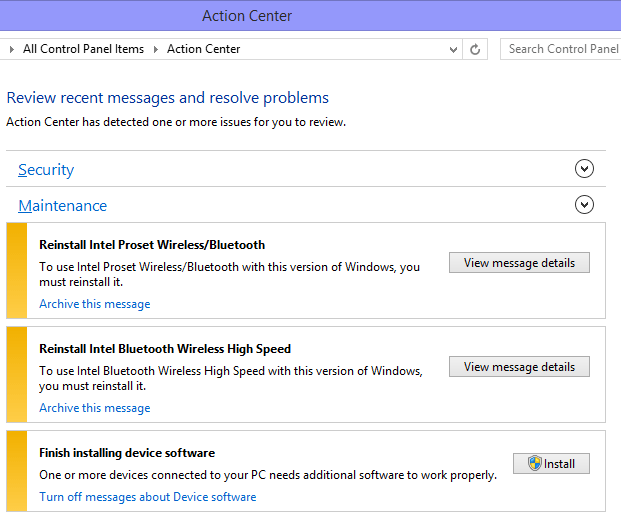Expand the arrow before All Control Panel Items
This screenshot has height=518, width=621.
coord(12,50)
